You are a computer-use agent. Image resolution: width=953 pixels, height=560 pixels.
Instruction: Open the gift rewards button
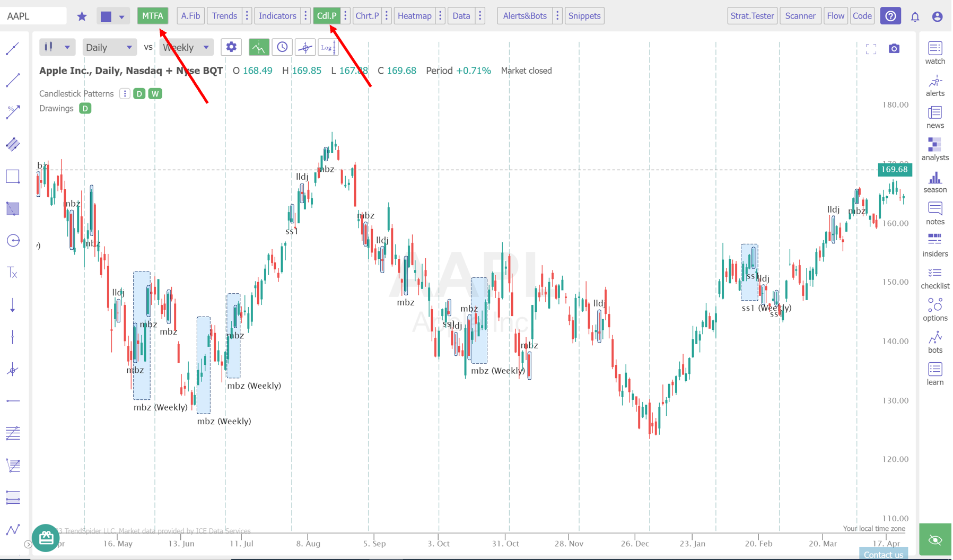(x=46, y=538)
